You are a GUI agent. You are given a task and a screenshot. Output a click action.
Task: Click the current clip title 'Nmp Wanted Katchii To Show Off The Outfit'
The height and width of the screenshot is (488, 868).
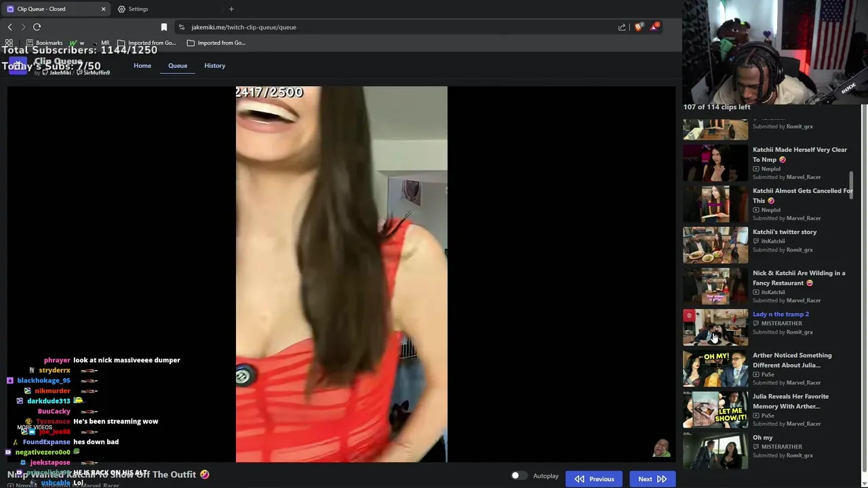108,474
